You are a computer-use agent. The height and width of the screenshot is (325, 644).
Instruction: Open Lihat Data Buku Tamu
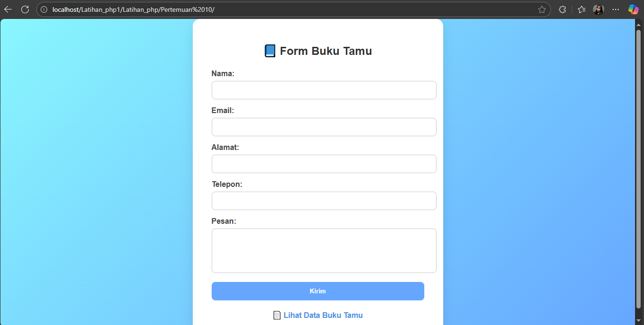(323, 315)
